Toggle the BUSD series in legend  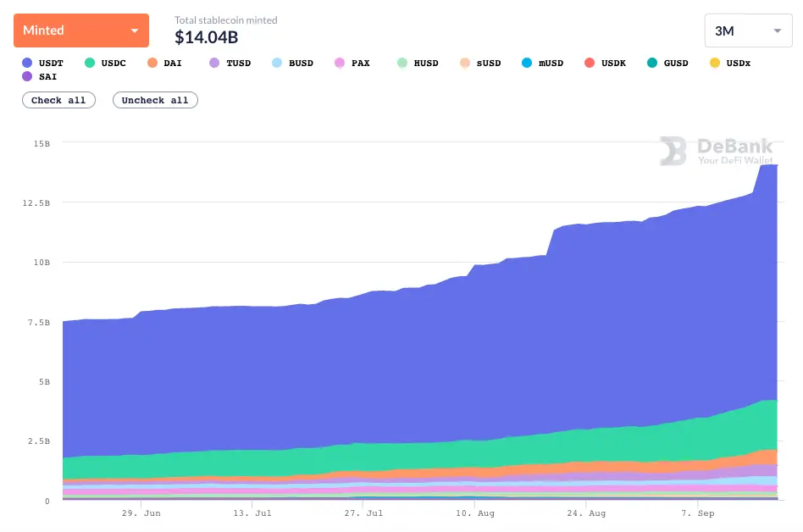[x=293, y=63]
